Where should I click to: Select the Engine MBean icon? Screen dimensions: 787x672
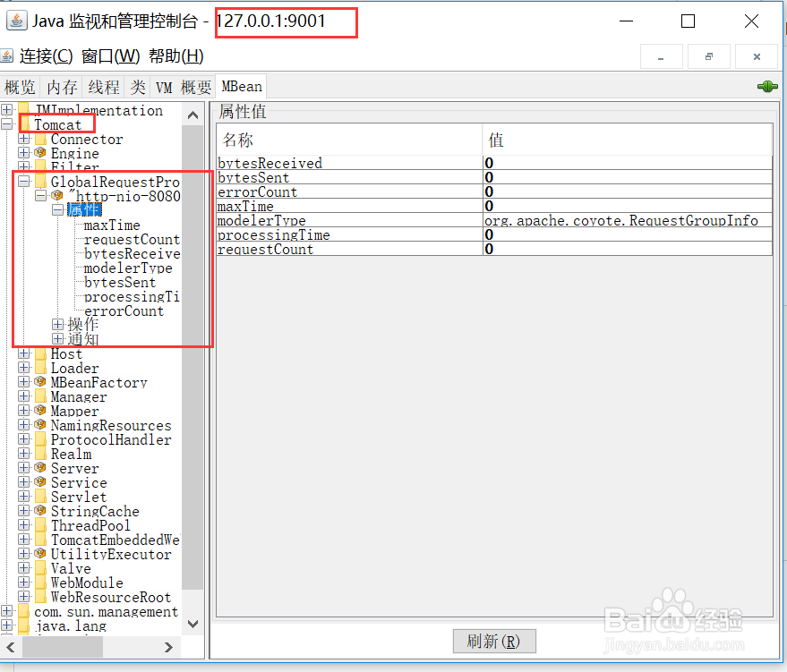pyautogui.click(x=40, y=152)
